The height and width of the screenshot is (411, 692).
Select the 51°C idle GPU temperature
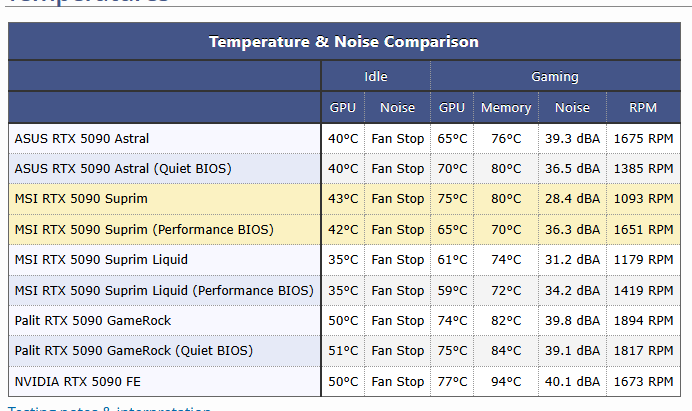[x=343, y=351]
